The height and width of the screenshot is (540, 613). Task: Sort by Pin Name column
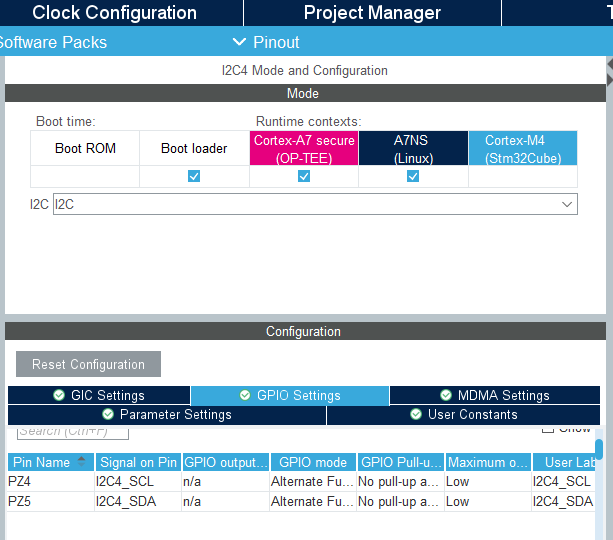(51, 462)
